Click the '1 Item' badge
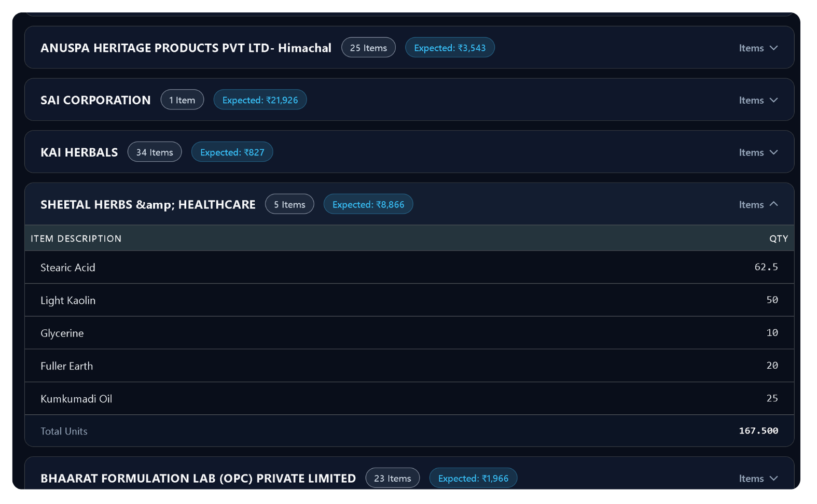This screenshot has height=504, width=817. [x=182, y=100]
